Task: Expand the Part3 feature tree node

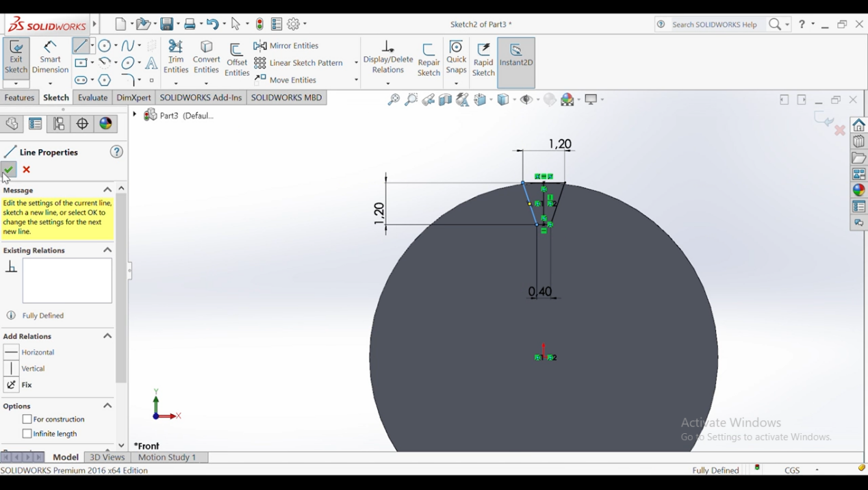Action: coord(135,115)
